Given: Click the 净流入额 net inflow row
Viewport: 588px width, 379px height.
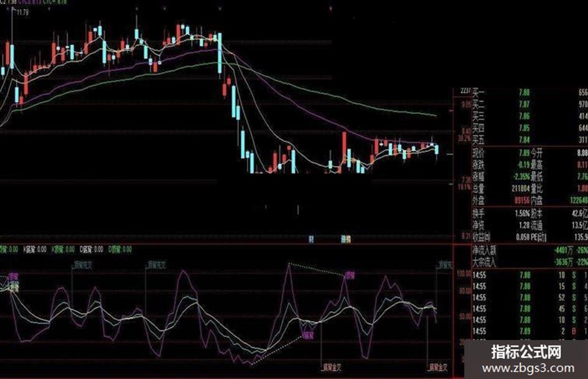Looking at the screenshot, I should [x=530, y=251].
